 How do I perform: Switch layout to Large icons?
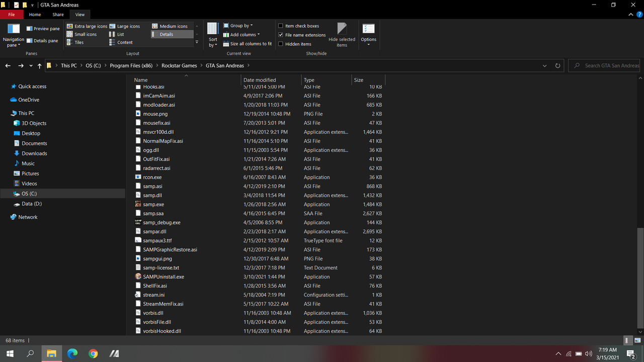coord(125,26)
